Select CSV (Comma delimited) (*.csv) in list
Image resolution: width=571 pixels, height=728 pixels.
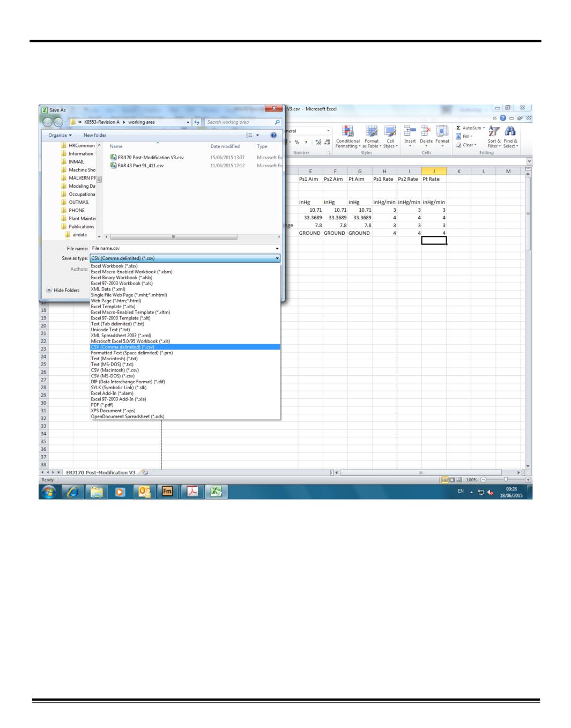coord(185,347)
